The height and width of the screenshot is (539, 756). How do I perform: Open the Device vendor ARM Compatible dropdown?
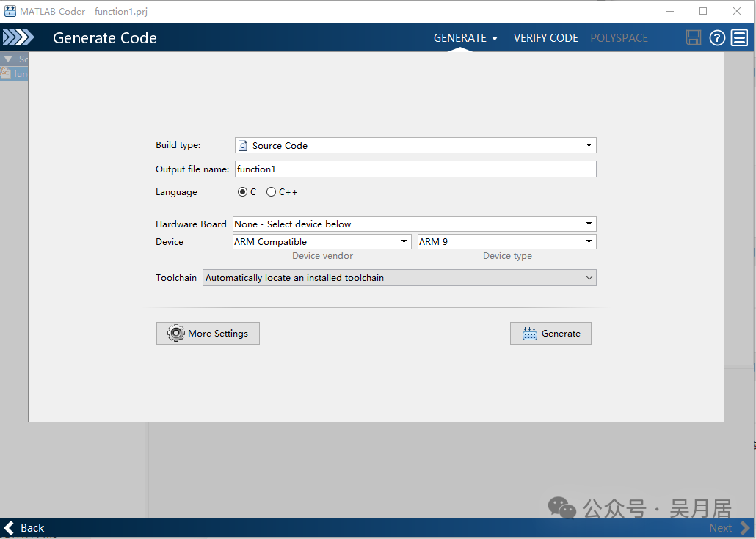tap(321, 241)
